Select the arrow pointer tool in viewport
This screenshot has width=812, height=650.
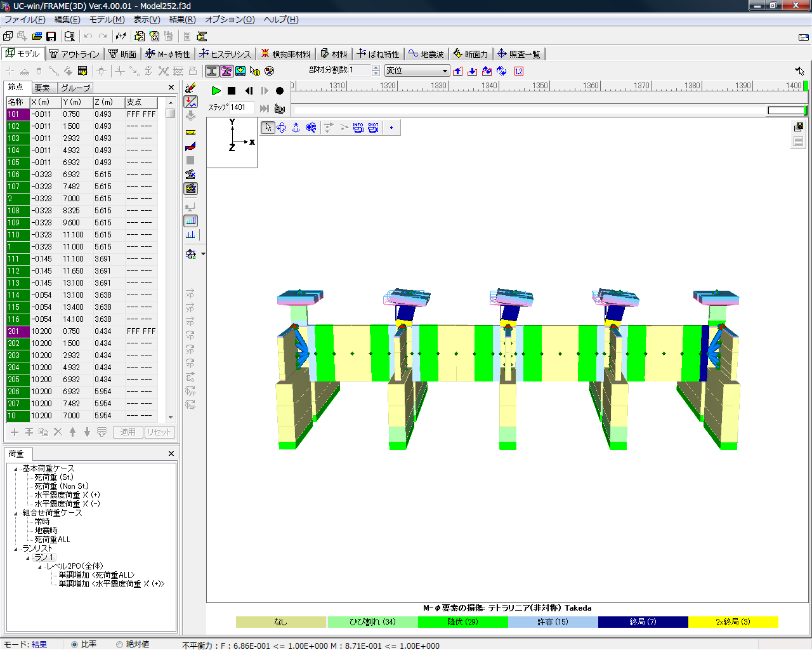[268, 128]
